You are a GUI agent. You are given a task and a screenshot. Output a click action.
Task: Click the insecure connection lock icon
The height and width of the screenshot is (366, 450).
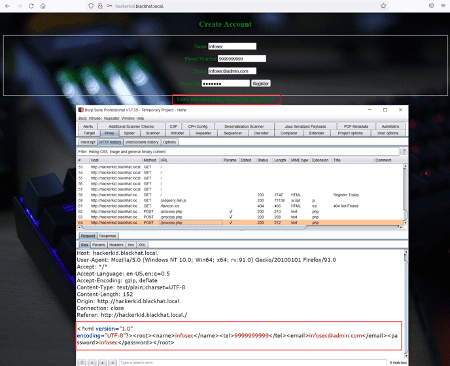(100, 6)
